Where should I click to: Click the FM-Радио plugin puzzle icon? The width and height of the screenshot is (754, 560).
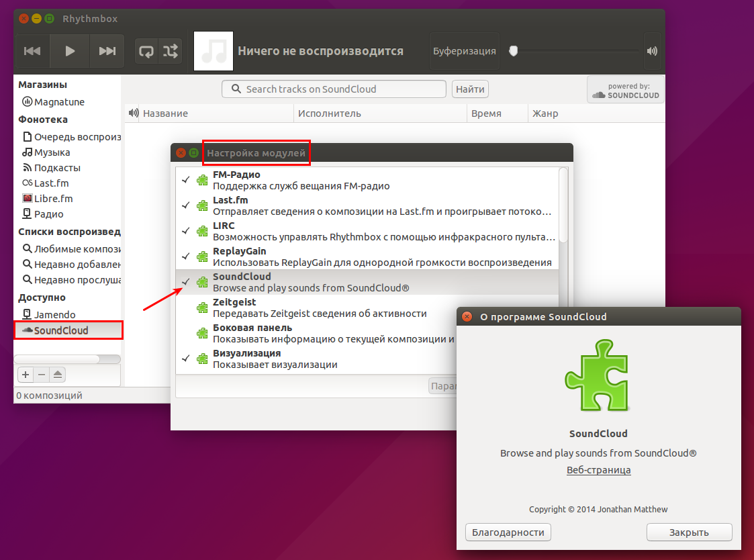203,181
